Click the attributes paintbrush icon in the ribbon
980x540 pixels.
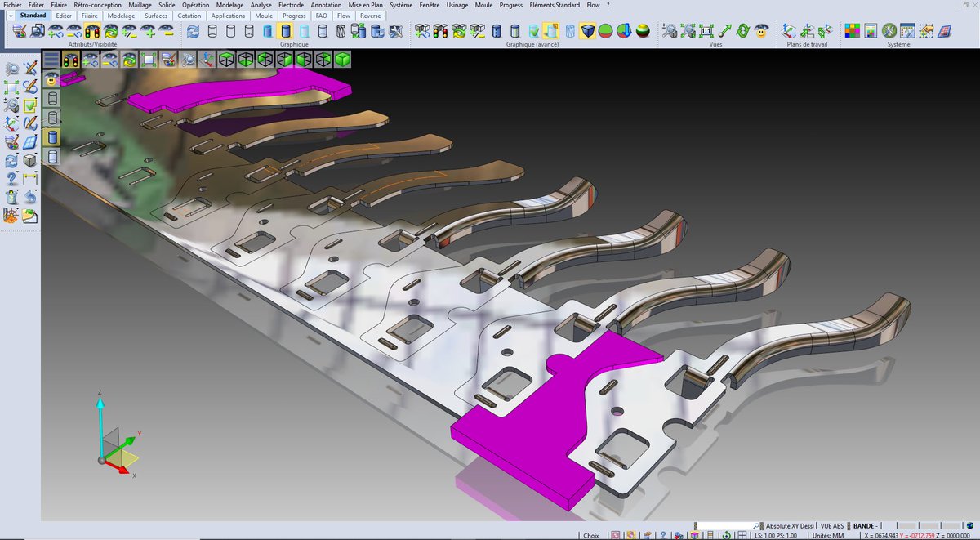(x=20, y=31)
